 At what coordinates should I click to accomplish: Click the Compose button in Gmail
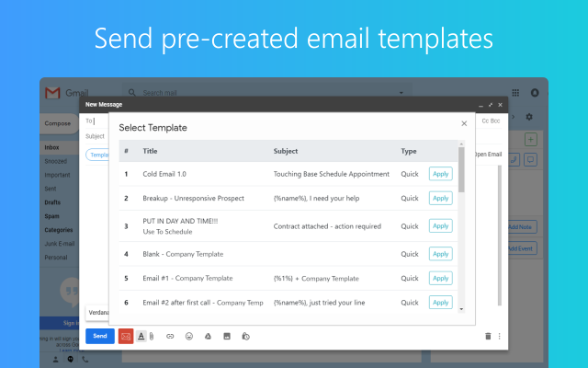coord(58,123)
